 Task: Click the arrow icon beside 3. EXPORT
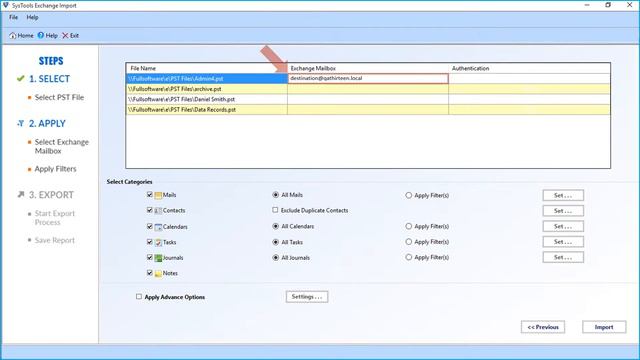pos(21,195)
